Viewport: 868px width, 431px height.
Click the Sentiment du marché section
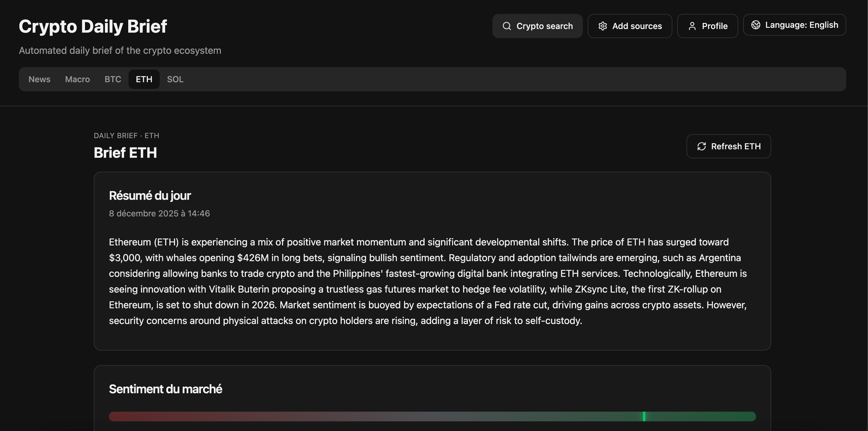pyautogui.click(x=165, y=389)
